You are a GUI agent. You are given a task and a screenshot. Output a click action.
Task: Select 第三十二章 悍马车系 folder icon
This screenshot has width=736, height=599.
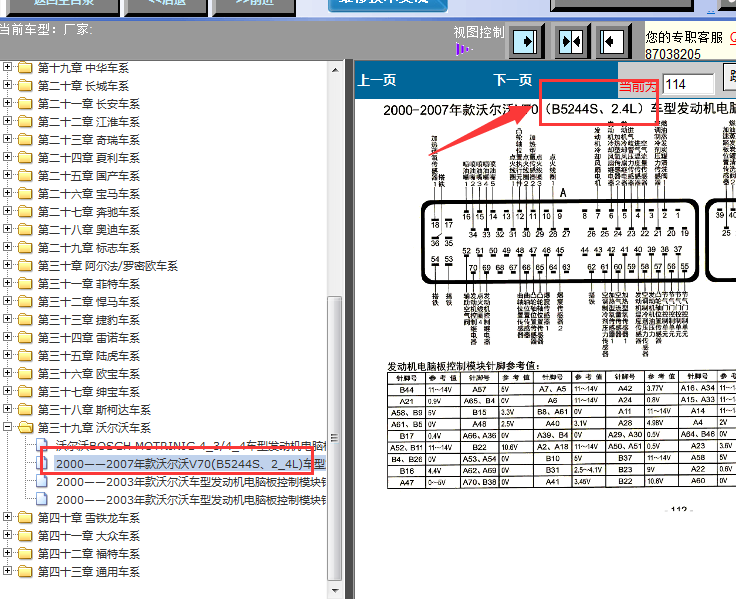pyautogui.click(x=25, y=301)
